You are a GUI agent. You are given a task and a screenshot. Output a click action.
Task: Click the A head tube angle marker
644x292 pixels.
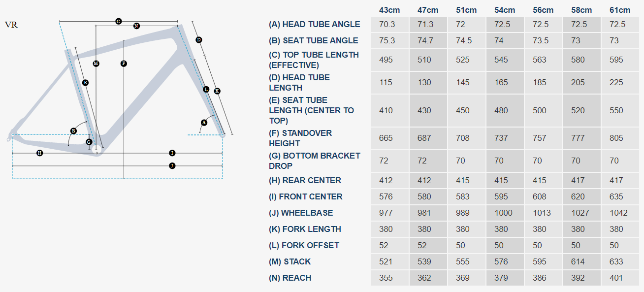coord(204,122)
